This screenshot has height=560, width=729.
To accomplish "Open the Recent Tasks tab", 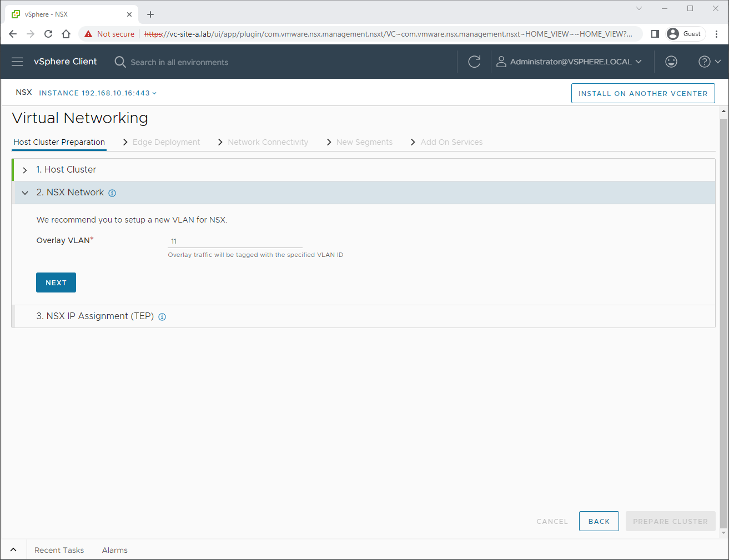I will pyautogui.click(x=59, y=550).
